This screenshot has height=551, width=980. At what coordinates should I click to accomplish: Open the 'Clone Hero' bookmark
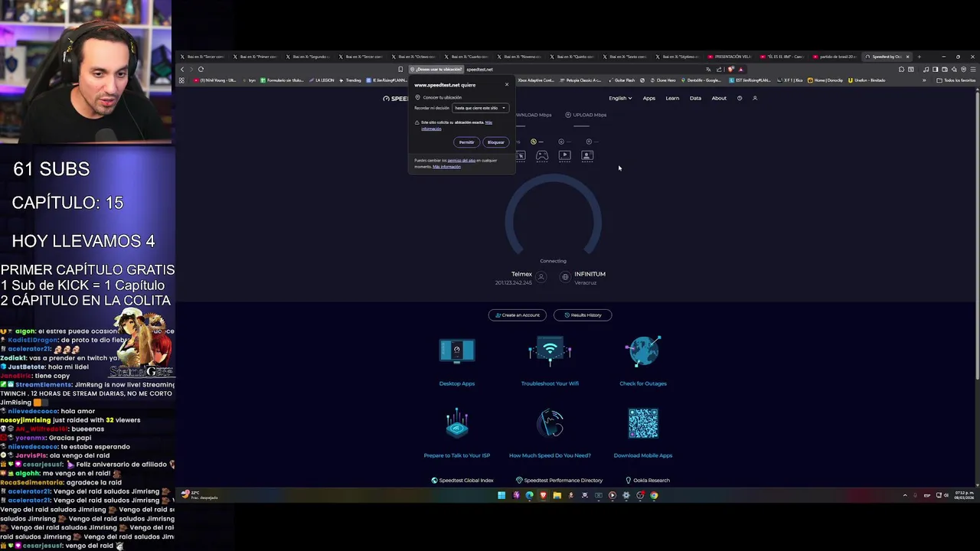point(662,80)
